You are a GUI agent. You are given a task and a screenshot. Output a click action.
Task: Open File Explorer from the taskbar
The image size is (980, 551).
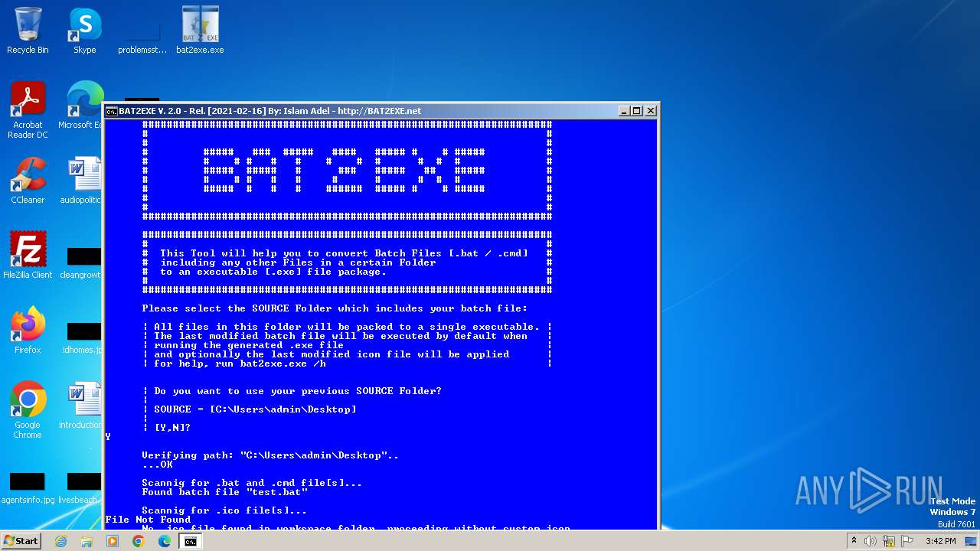87,541
